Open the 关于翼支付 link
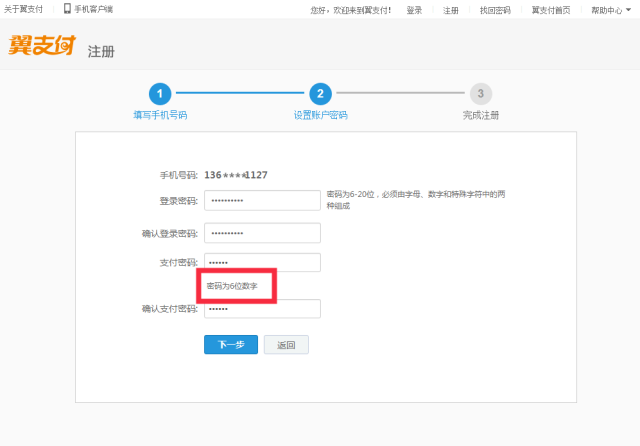 pos(23,9)
